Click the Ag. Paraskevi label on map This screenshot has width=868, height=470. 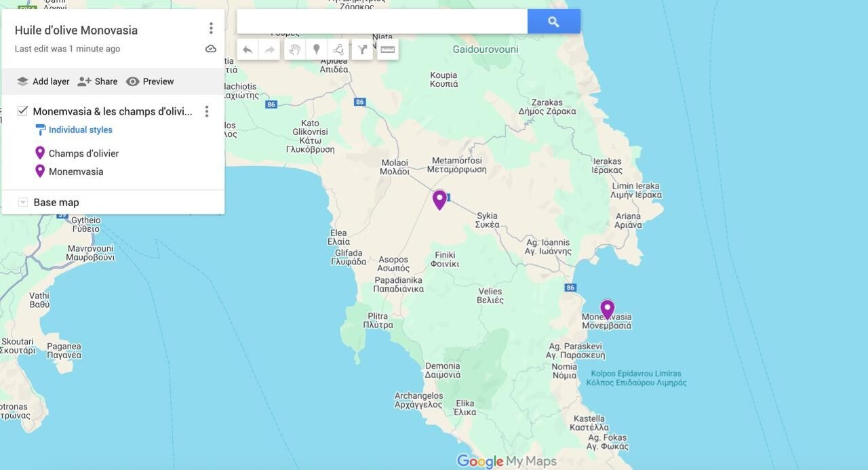tap(575, 351)
